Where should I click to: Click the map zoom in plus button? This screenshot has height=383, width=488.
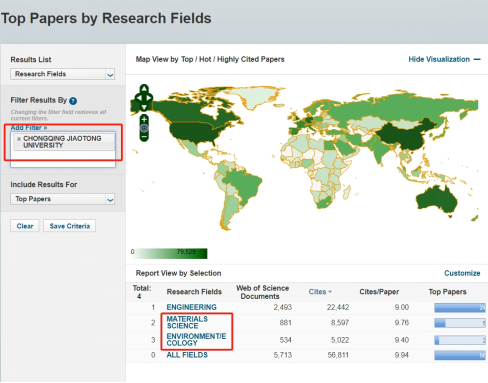(x=144, y=119)
